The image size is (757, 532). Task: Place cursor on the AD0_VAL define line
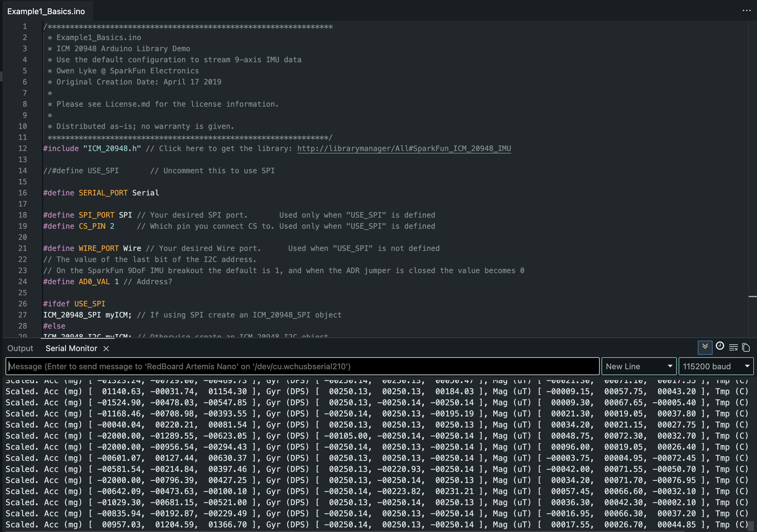(94, 282)
